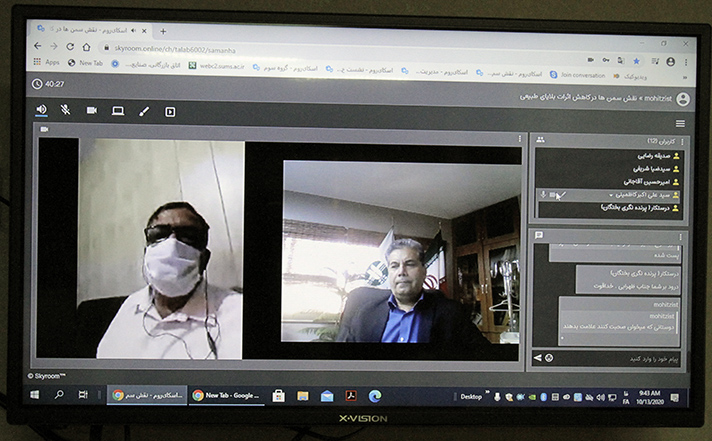Viewport: 712px width, 441px height.
Task: Click the mohitzist profile avatar icon
Action: point(682,99)
